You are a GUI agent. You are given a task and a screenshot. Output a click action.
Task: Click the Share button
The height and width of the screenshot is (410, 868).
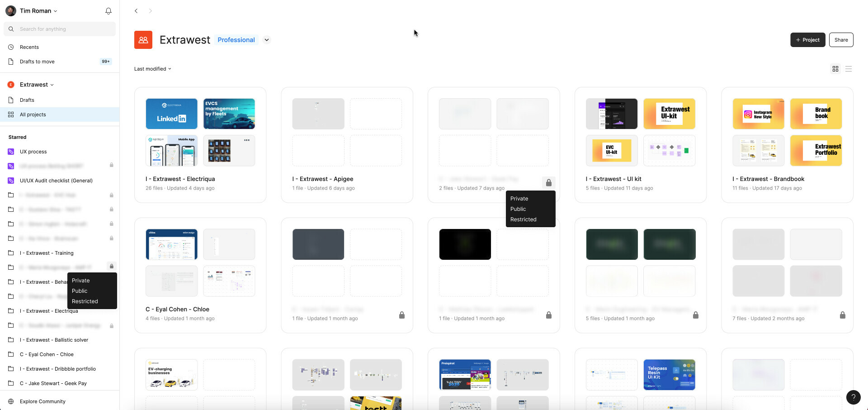841,40
